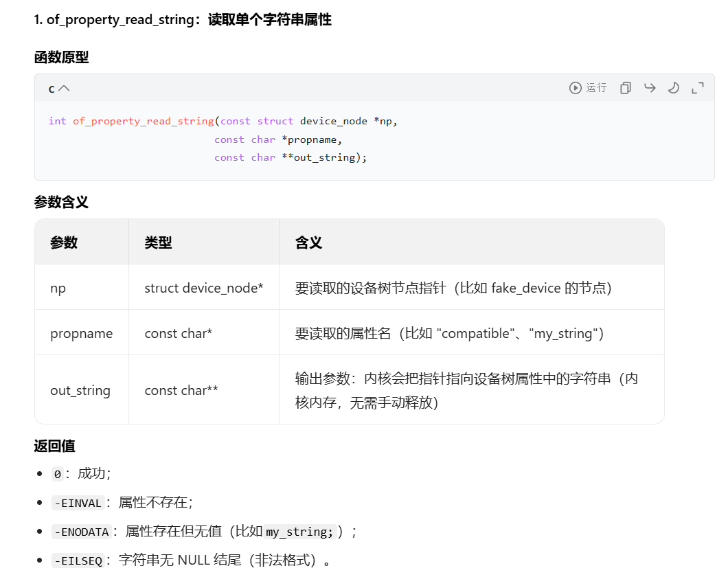Image resolution: width=728 pixels, height=577 pixels.
Task: Click the 输出参数 description cell
Action: tap(472, 390)
